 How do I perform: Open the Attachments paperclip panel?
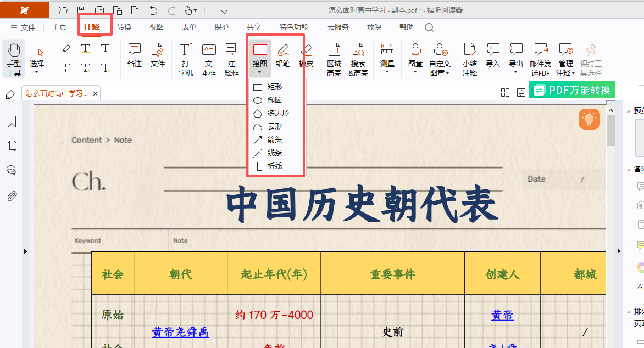point(12,196)
